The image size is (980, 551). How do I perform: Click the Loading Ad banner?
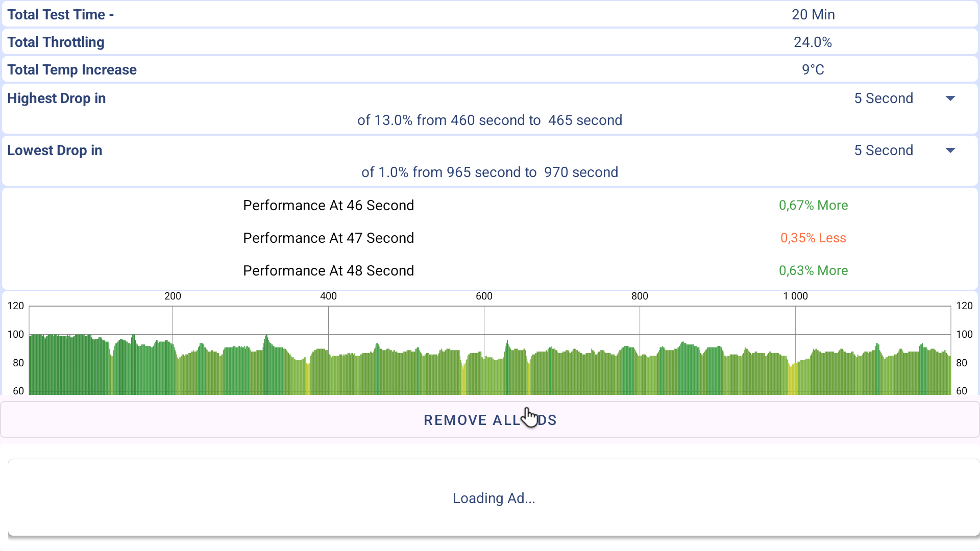494,498
